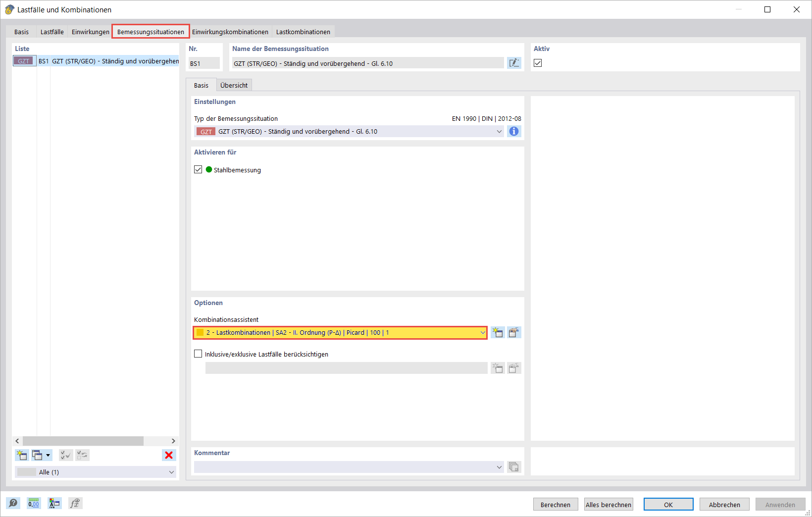The image size is (812, 517).
Task: Click list scroll right arrow
Action: pyautogui.click(x=173, y=441)
